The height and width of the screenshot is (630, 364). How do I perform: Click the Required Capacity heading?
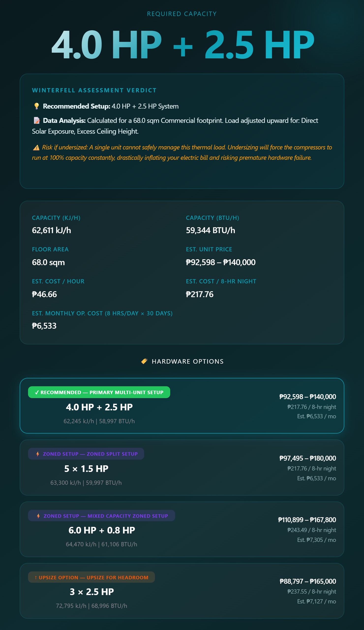click(182, 14)
